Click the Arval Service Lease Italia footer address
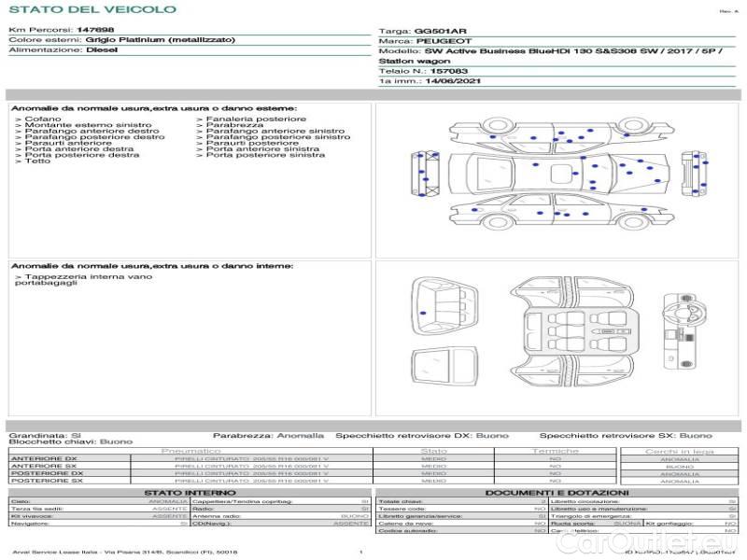Viewport: 747px width, 560px height. pos(125,552)
